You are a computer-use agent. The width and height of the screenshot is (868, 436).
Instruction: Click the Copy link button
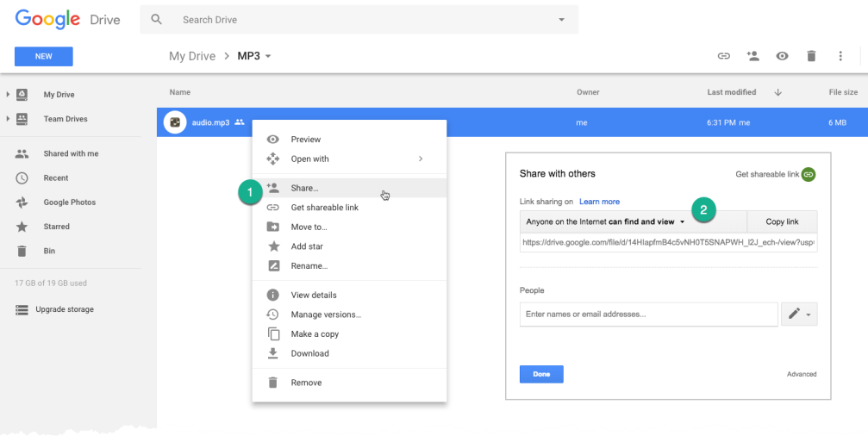(x=782, y=221)
